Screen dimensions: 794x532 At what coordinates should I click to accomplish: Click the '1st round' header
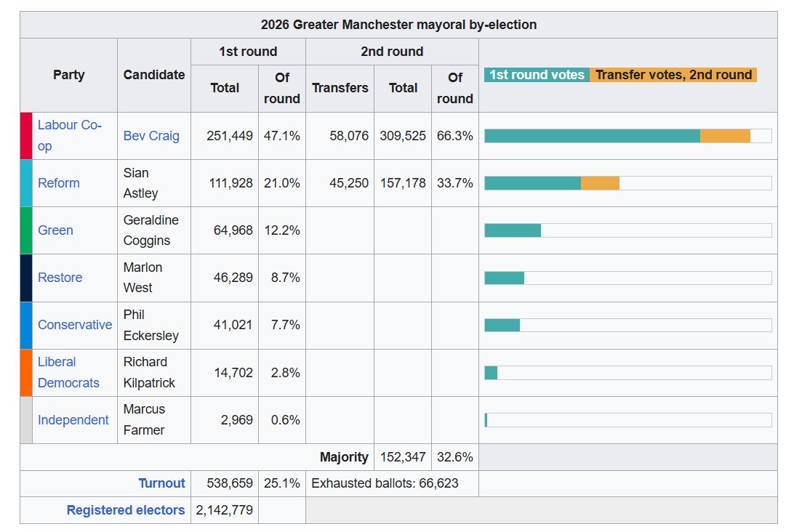point(248,52)
